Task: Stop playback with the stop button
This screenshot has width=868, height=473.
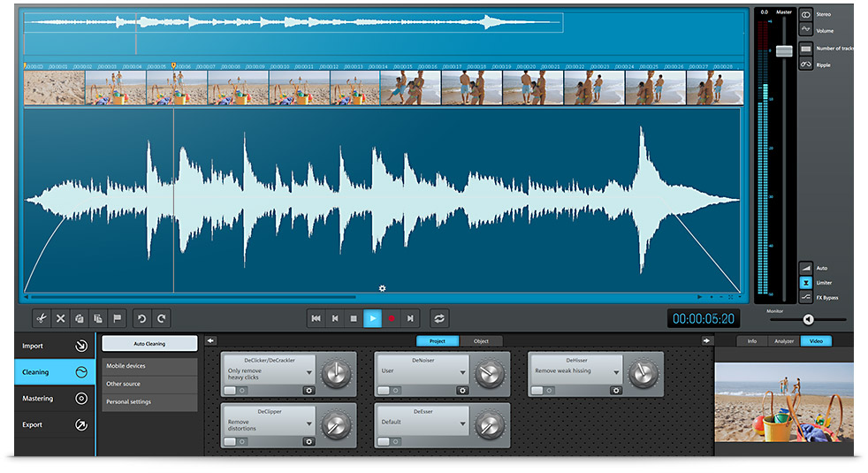Action: tap(354, 318)
